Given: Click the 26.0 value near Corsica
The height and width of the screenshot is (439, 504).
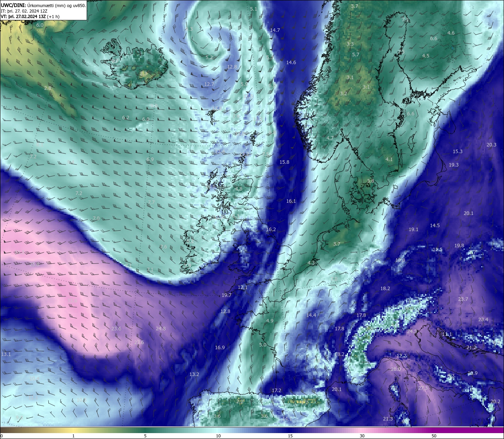Looking at the screenshot, I should (396, 369).
